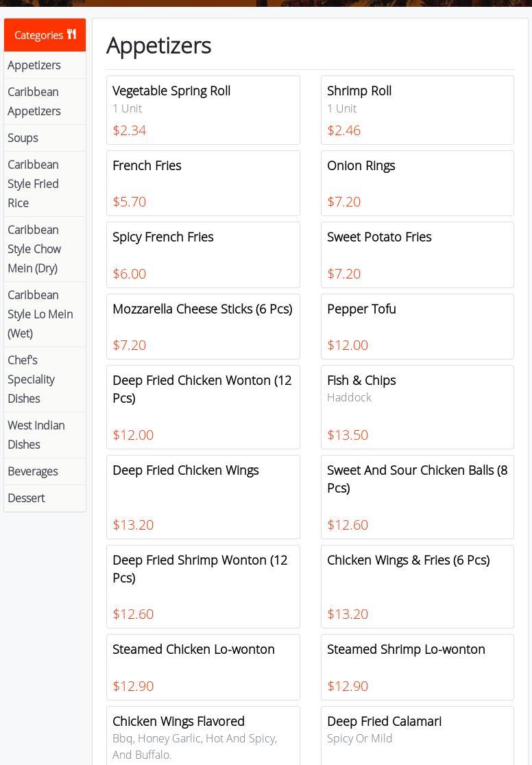The height and width of the screenshot is (765, 532).
Task: Click the fork and knife Categories icon
Action: (x=71, y=34)
